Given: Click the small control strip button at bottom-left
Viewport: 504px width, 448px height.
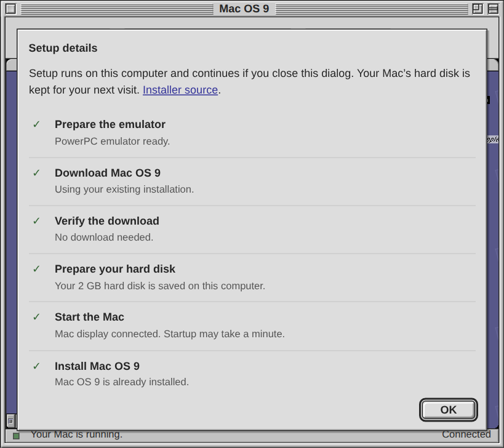Looking at the screenshot, I should pos(10,421).
